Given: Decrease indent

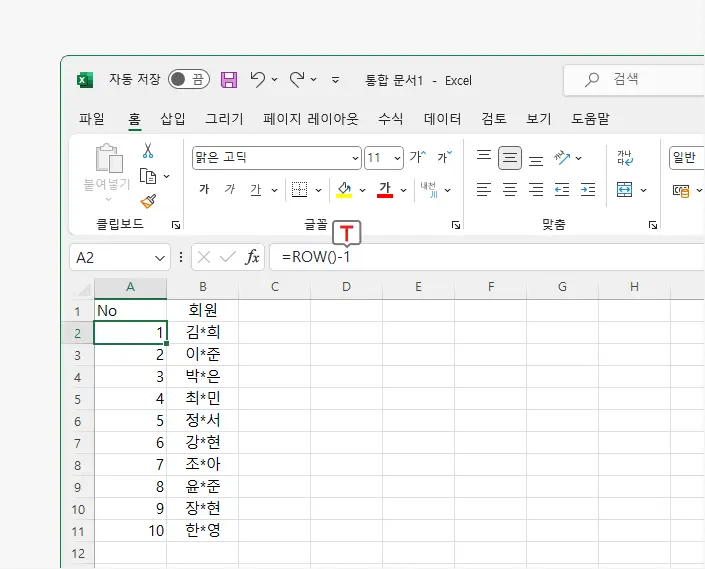Looking at the screenshot, I should [562, 190].
